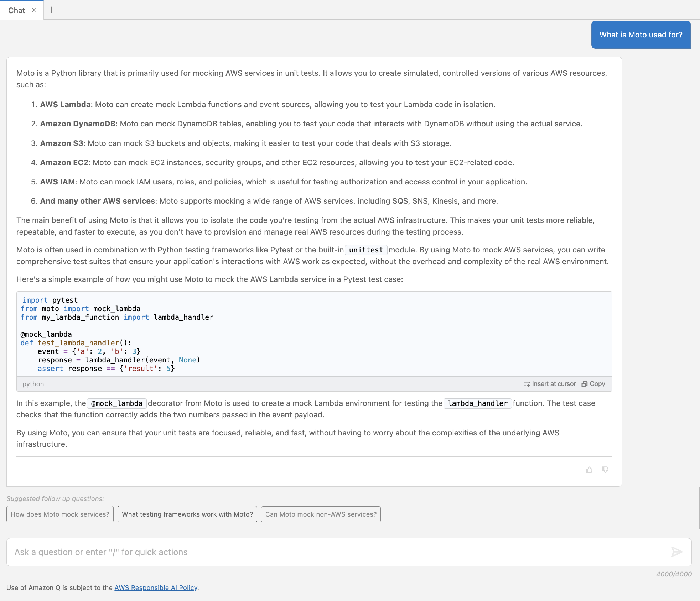Screen dimensions: 700x601
Task: Click the python language label on the code block
Action: (x=33, y=384)
